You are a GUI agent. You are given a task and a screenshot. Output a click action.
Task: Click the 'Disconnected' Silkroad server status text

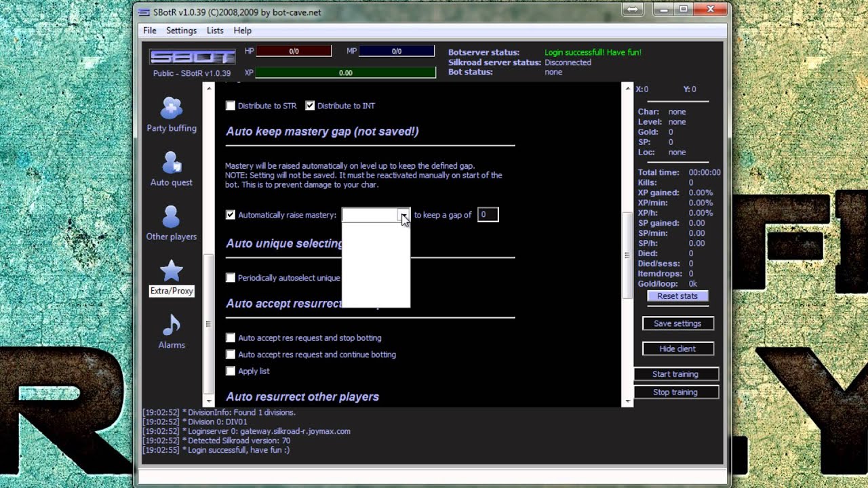click(568, 62)
